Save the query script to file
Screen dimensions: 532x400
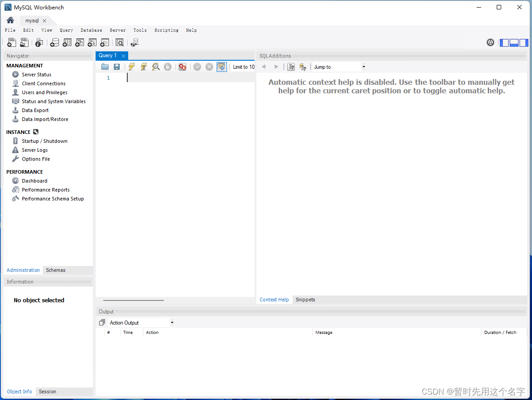click(117, 67)
